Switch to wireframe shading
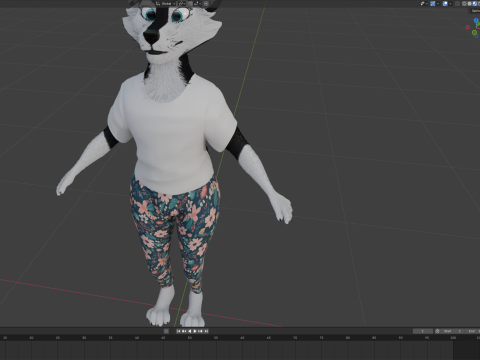The image size is (480, 360). (x=464, y=3)
